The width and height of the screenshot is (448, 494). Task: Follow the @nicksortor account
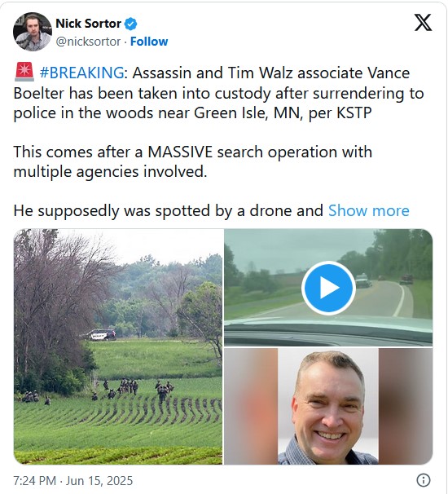(x=149, y=42)
